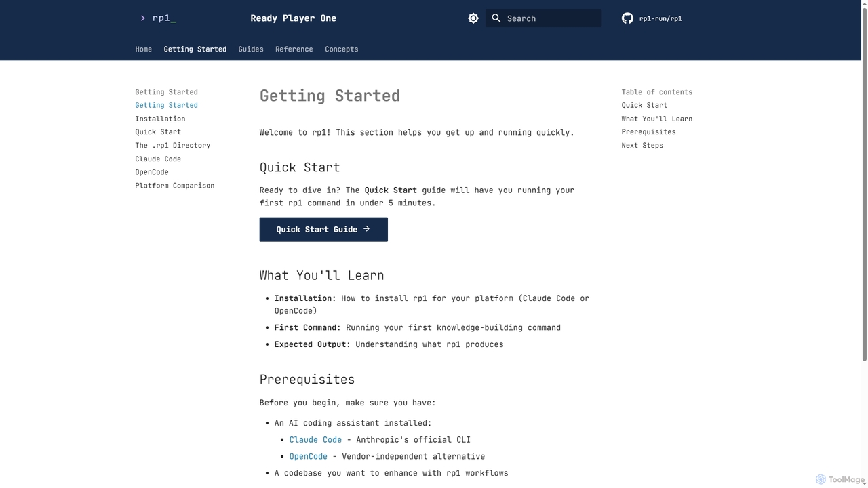
Task: Select the Getting Started tab
Action: click(x=195, y=49)
